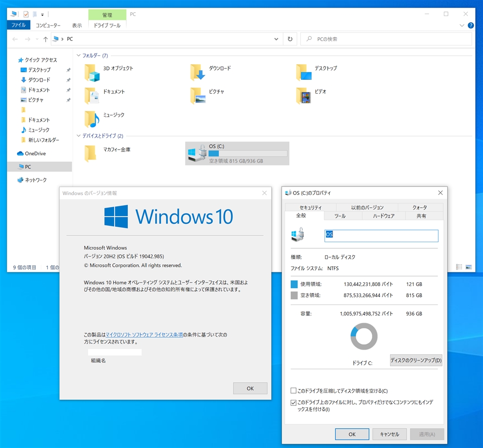Click the Explorer refresh icon

[x=290, y=39]
